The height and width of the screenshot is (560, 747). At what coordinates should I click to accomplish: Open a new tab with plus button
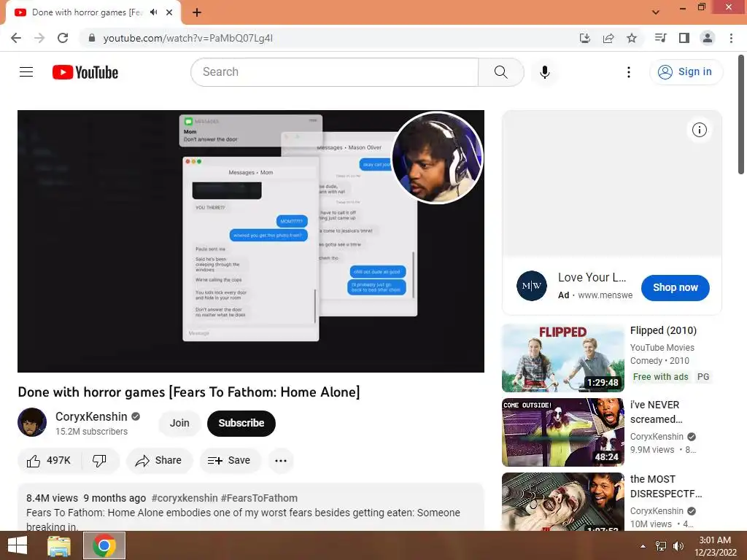point(197,12)
